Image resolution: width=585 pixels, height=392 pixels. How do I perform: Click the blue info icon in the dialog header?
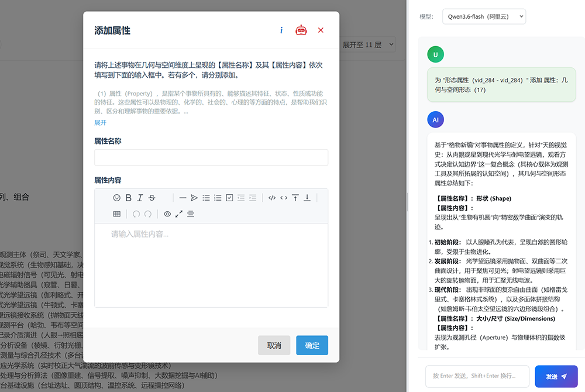[x=281, y=30]
